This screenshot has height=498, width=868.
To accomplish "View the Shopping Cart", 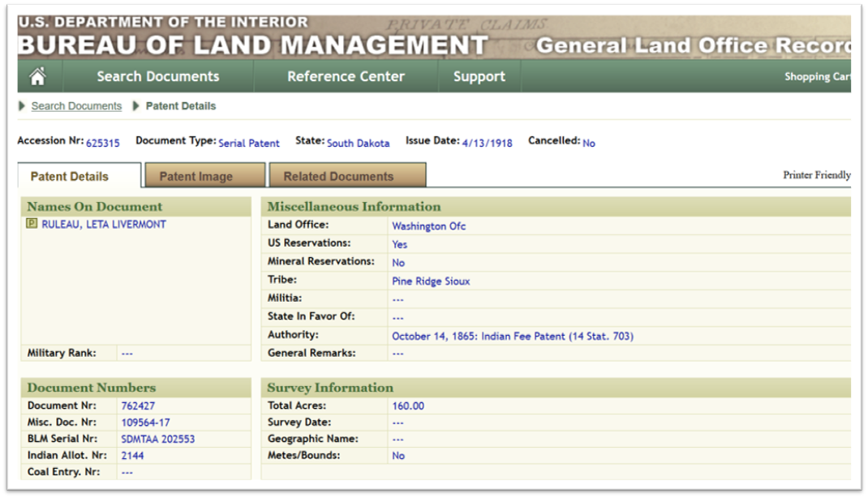I will pyautogui.click(x=817, y=77).
